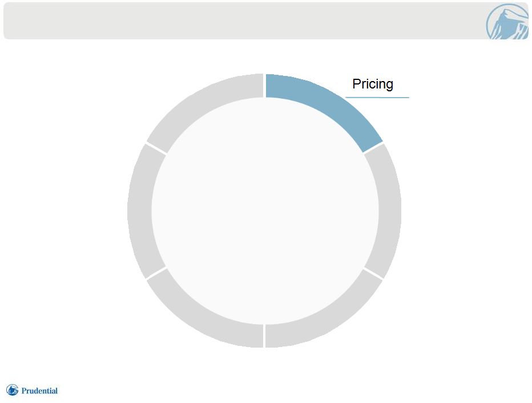Viewport: 532px width, 403px height.
Task: Click the Prudential wordmark text
Action: tap(39, 391)
